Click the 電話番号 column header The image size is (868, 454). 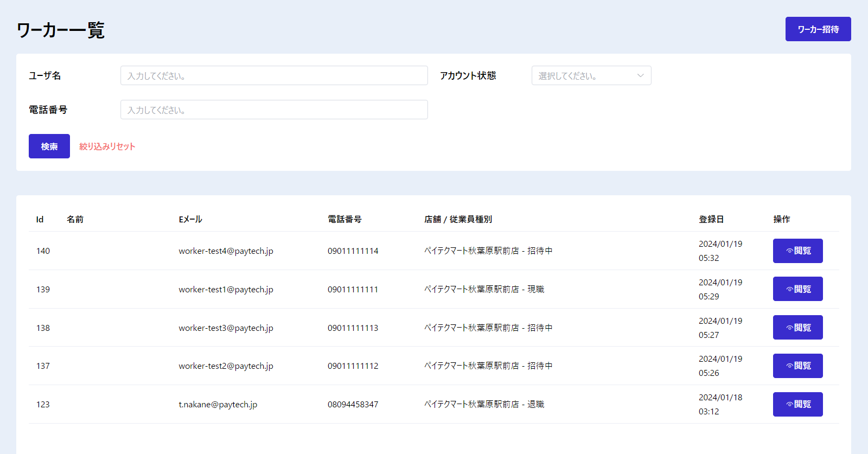click(x=344, y=219)
